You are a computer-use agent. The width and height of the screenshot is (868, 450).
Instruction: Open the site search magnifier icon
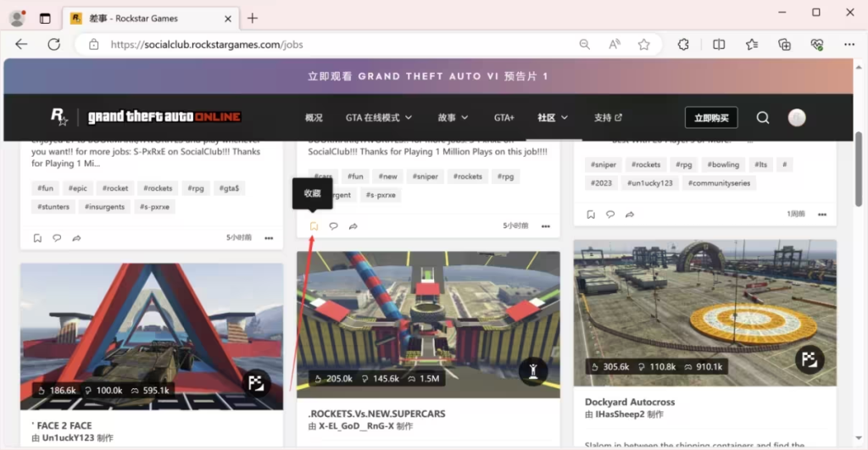pos(763,117)
